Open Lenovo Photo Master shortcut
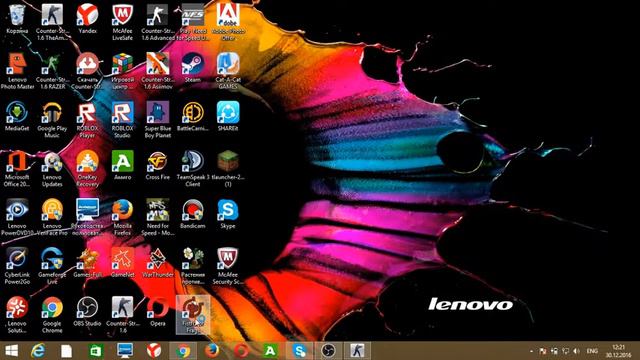The image size is (640, 360). 17,71
